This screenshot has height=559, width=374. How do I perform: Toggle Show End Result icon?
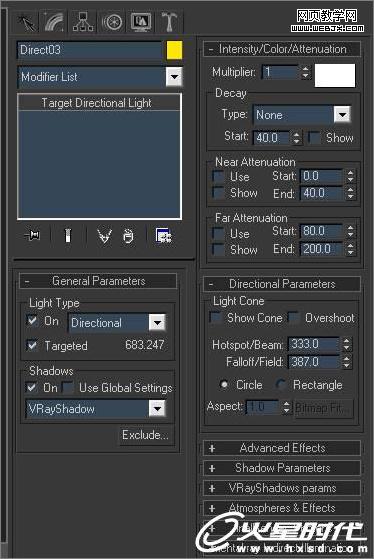[x=68, y=236]
